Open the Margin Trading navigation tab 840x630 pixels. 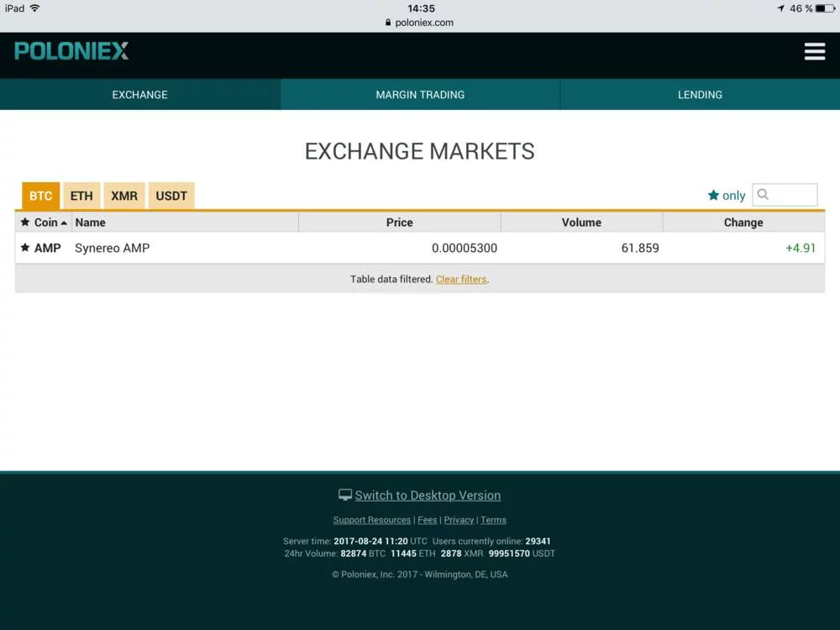tap(420, 94)
